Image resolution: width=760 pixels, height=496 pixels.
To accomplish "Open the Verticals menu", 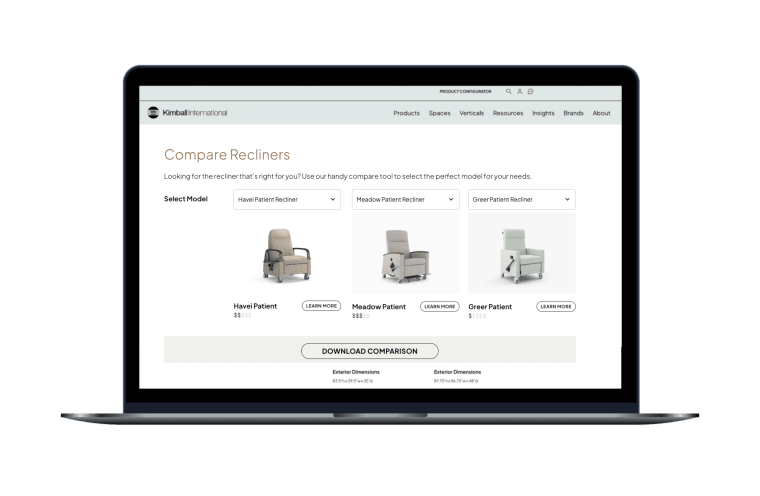I will [x=472, y=113].
